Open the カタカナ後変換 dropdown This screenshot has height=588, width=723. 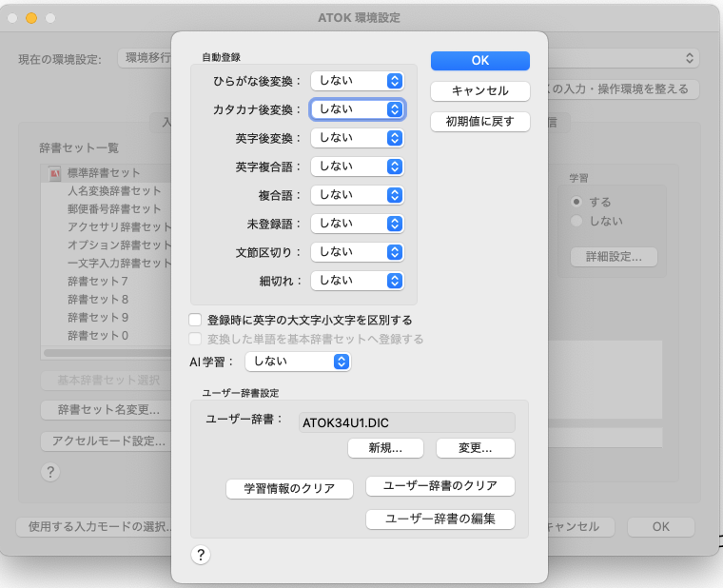[x=358, y=109]
